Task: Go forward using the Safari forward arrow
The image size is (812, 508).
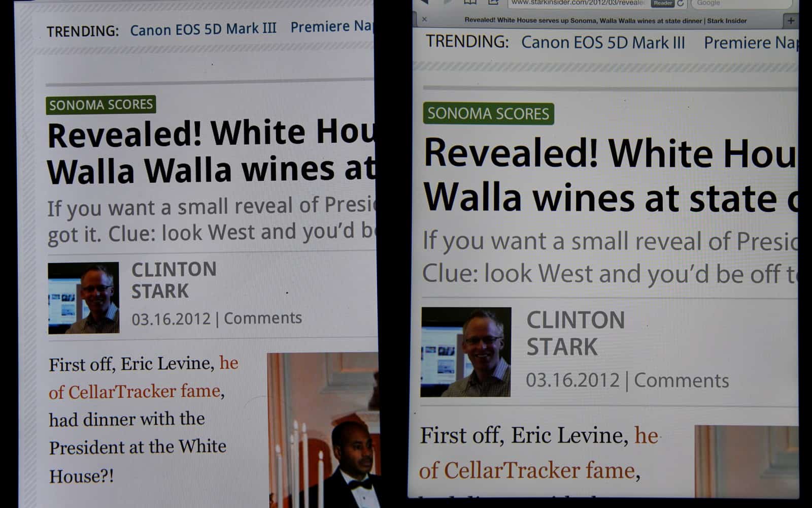Action: 448,2
